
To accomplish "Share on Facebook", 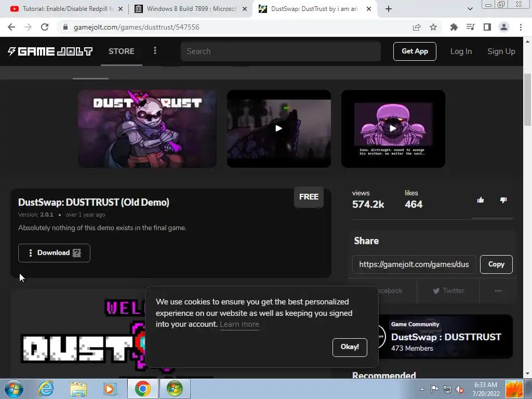I will coord(390,291).
